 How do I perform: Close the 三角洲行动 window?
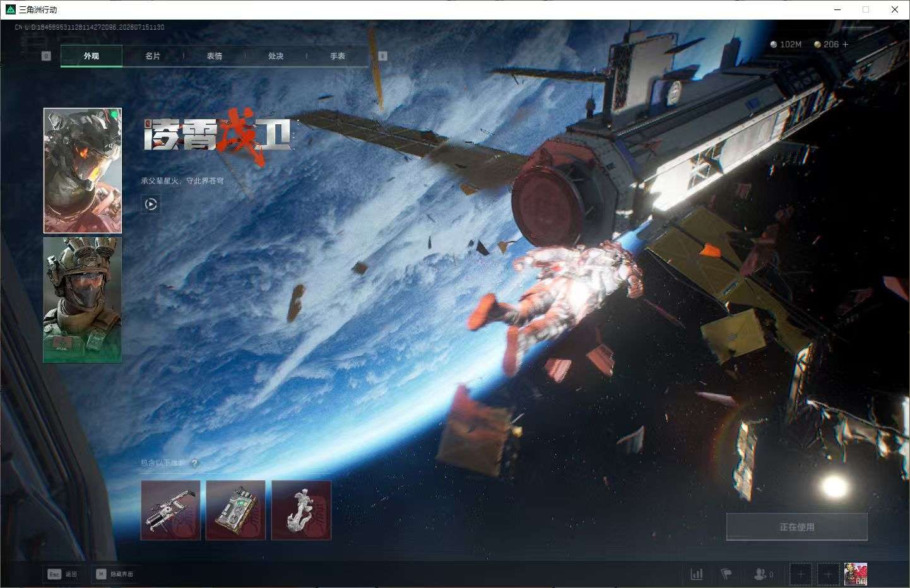click(895, 9)
